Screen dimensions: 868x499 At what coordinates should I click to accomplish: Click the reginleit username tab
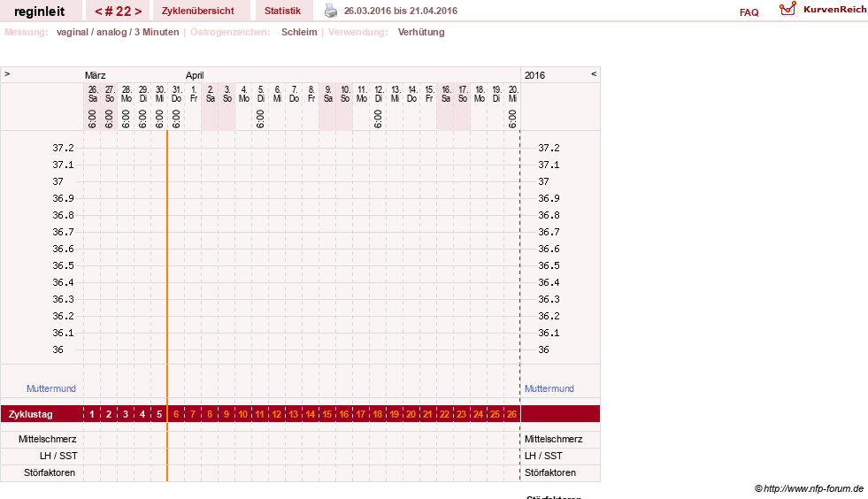(x=39, y=12)
